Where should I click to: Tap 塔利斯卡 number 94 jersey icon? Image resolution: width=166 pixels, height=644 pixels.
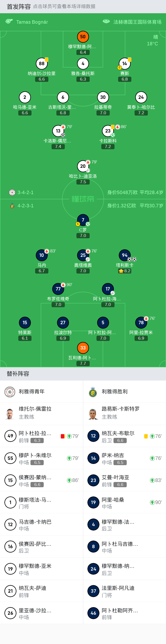(124, 255)
